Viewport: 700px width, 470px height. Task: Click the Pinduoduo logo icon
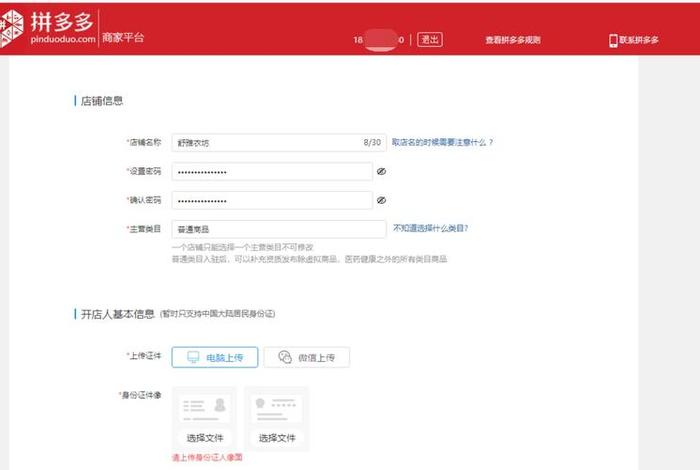tap(11, 29)
